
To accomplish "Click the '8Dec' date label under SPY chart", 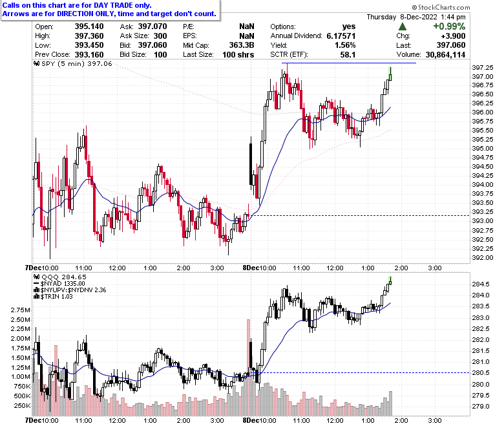I will click(251, 268).
